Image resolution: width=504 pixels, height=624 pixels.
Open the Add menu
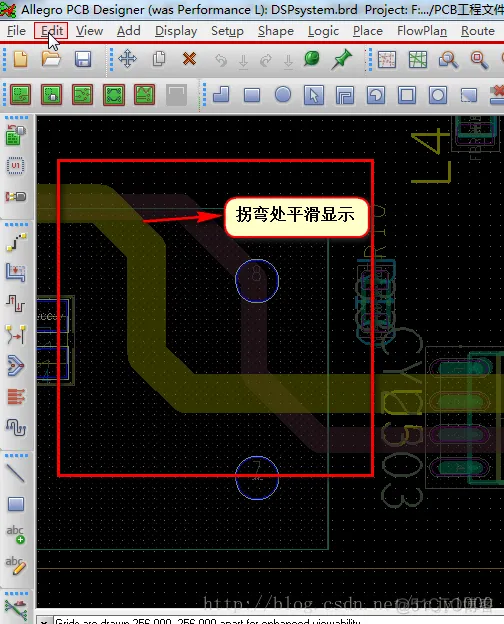pyautogui.click(x=129, y=31)
